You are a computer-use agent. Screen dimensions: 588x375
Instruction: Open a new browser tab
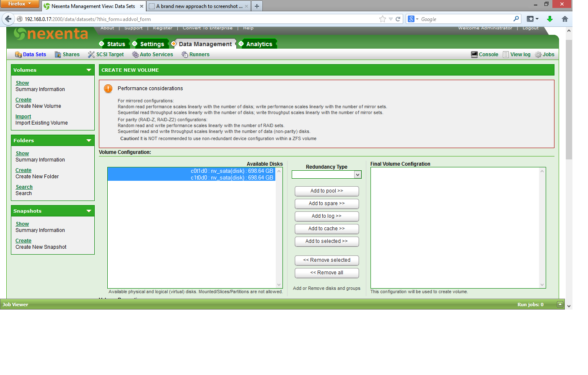coord(257,6)
